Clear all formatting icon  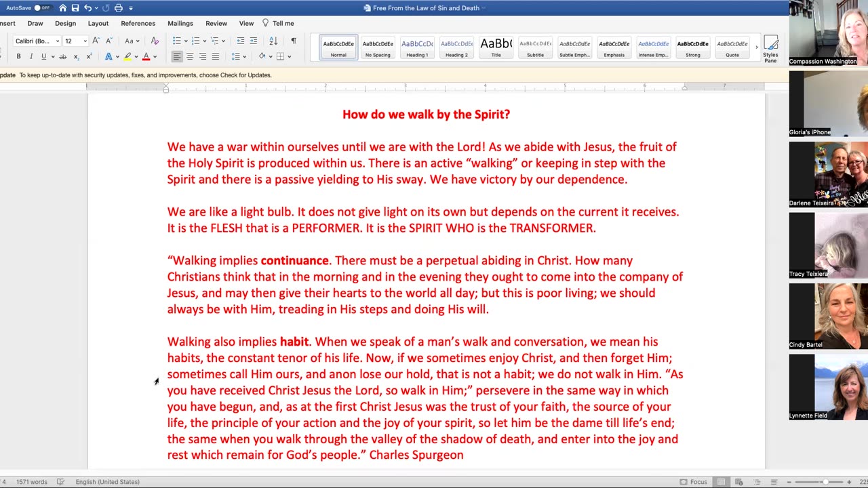click(x=155, y=41)
